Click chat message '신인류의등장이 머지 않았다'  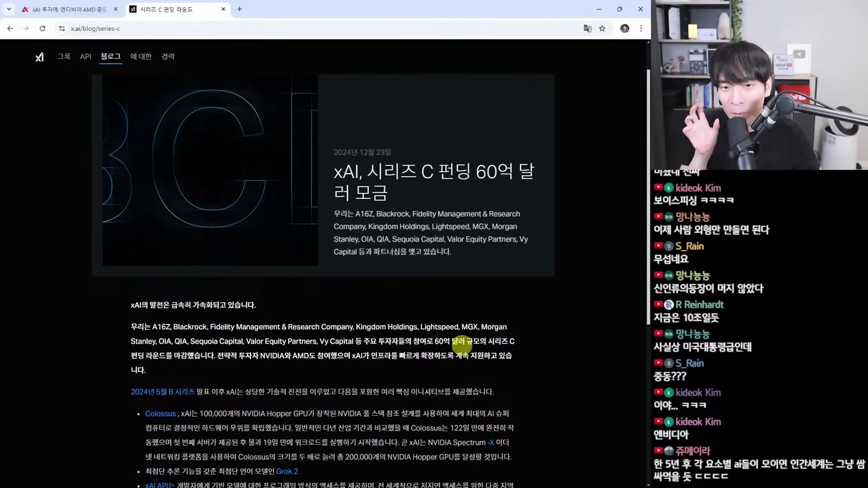(708, 289)
